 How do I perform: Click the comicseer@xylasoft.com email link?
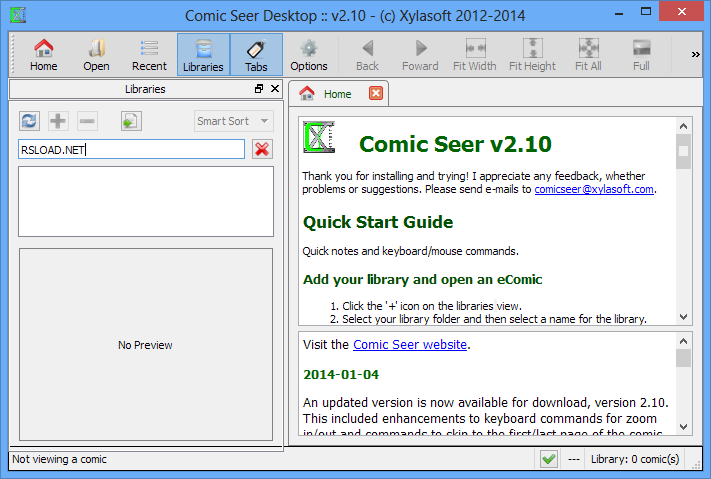pos(594,189)
